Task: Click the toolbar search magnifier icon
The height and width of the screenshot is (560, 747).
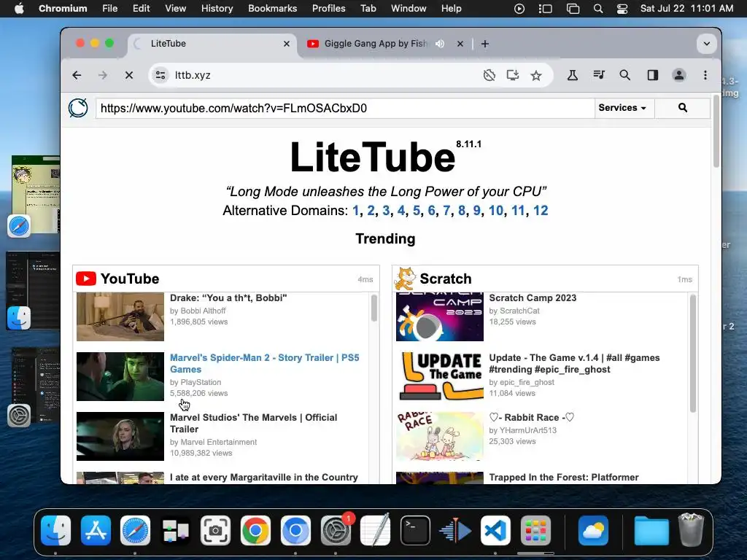Action: point(625,75)
